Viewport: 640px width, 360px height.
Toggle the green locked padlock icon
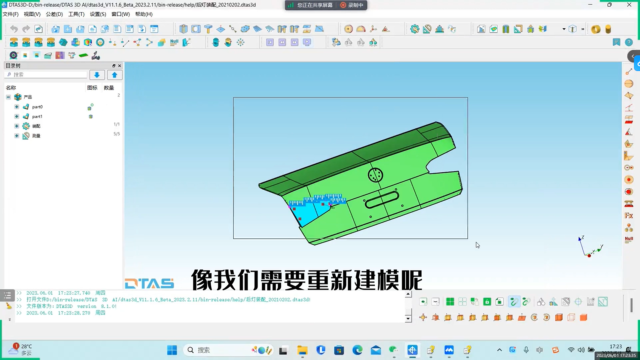[487, 302]
